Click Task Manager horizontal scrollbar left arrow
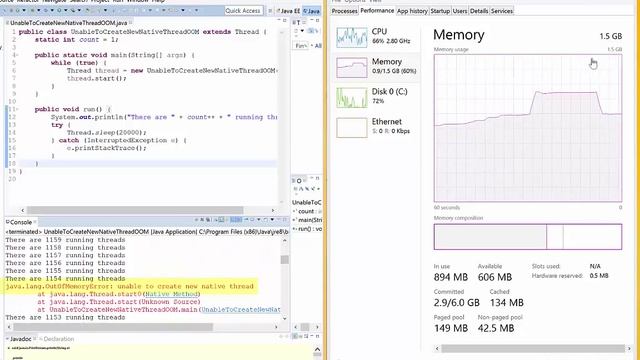This screenshot has height=360, width=640. tap(437, 349)
